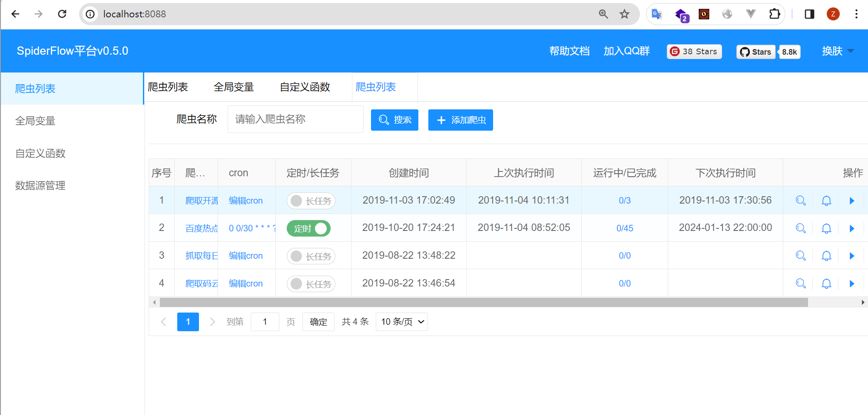
Task: Open the Chrome profile avatar Z
Action: (x=833, y=14)
